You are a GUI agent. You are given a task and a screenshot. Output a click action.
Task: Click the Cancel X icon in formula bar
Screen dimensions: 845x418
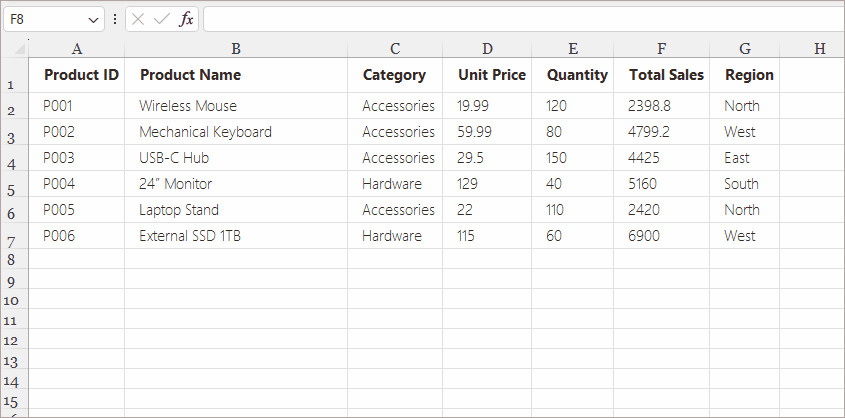coord(138,20)
